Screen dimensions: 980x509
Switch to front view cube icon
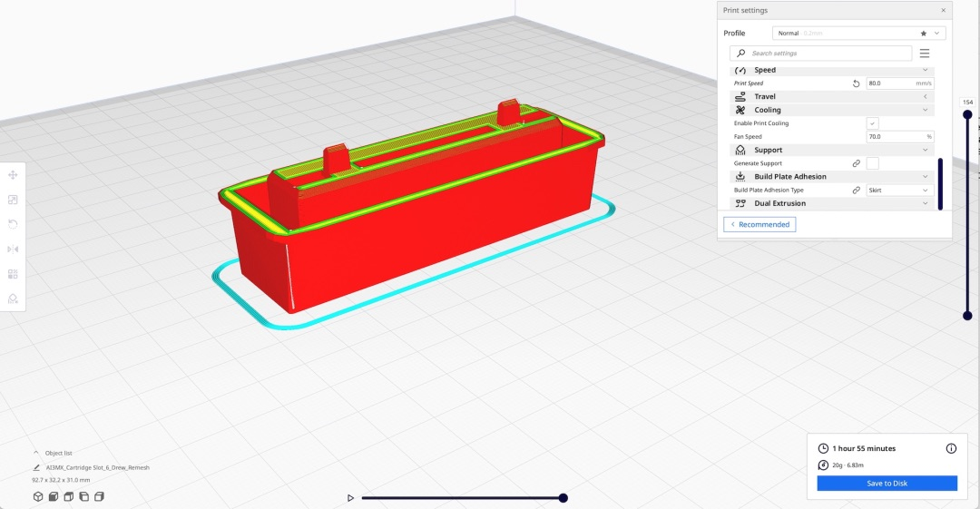click(54, 496)
